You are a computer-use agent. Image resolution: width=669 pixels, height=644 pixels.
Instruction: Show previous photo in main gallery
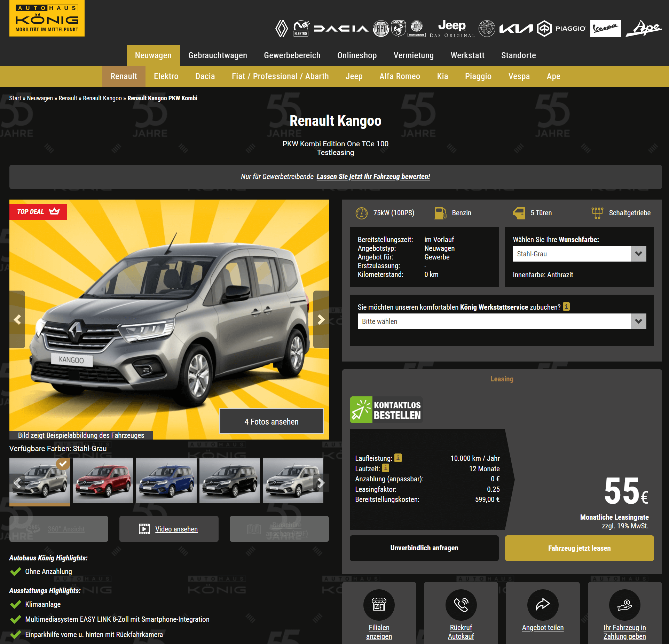[17, 319]
